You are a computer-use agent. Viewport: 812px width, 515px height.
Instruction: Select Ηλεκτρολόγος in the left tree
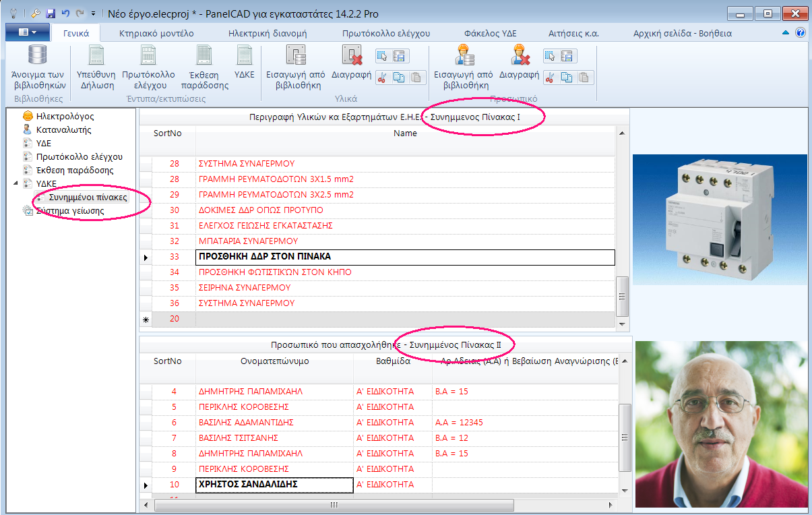pyautogui.click(x=65, y=117)
